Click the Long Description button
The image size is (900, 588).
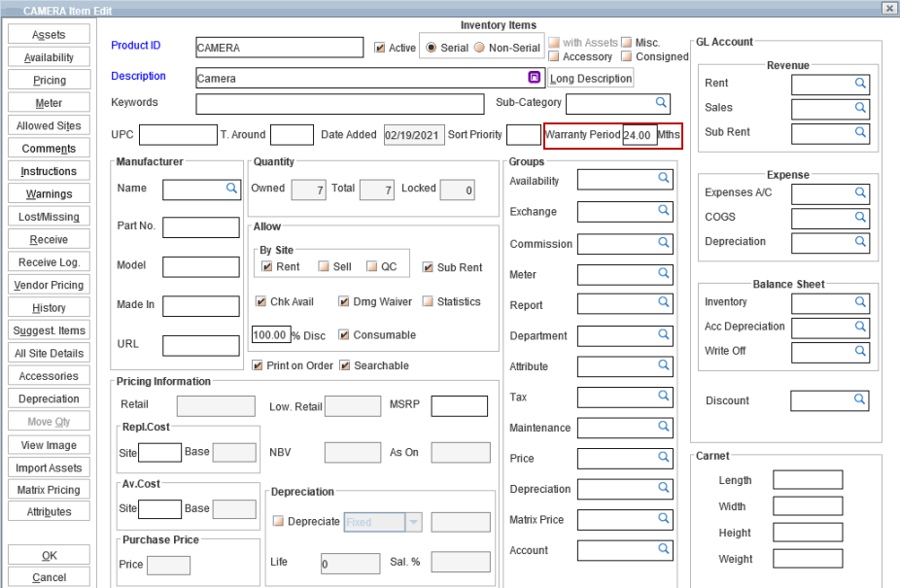coord(591,79)
